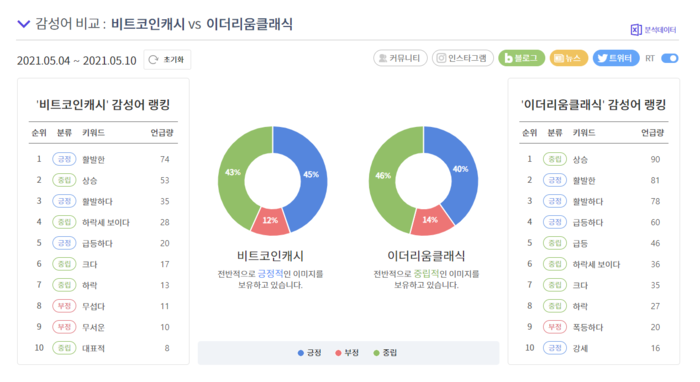Select keyword 폭등하다 in 이더리움클래식 ranking
The height and width of the screenshot is (382, 700).
pyautogui.click(x=588, y=328)
